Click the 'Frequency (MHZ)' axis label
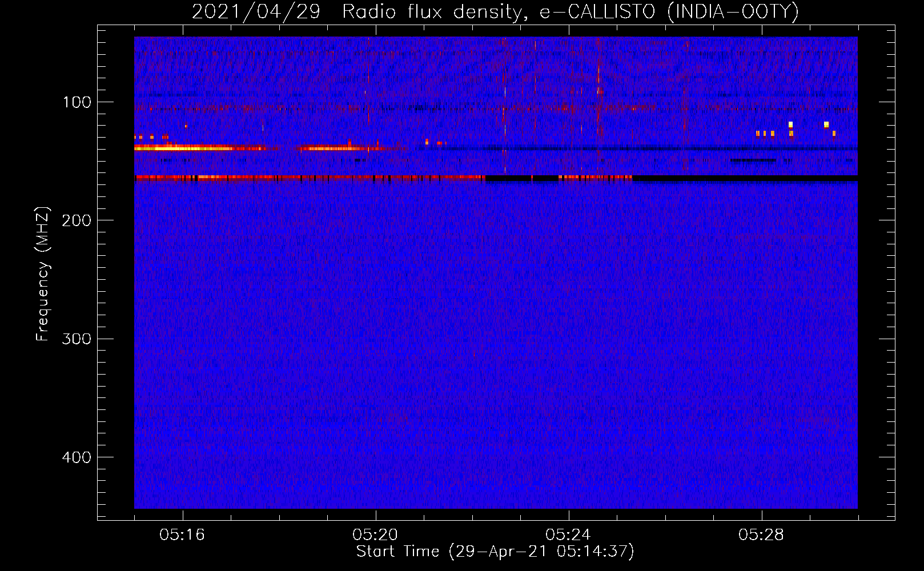 (x=43, y=274)
